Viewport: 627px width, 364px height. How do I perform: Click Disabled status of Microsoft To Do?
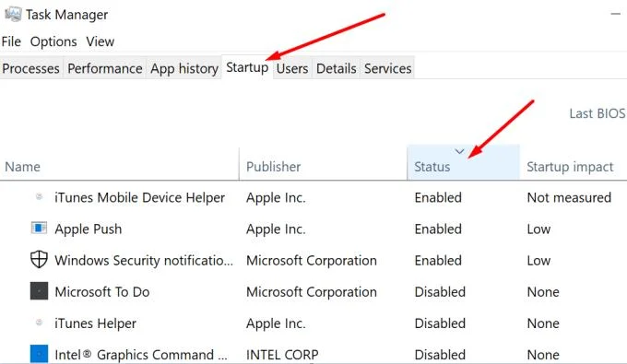(x=440, y=292)
